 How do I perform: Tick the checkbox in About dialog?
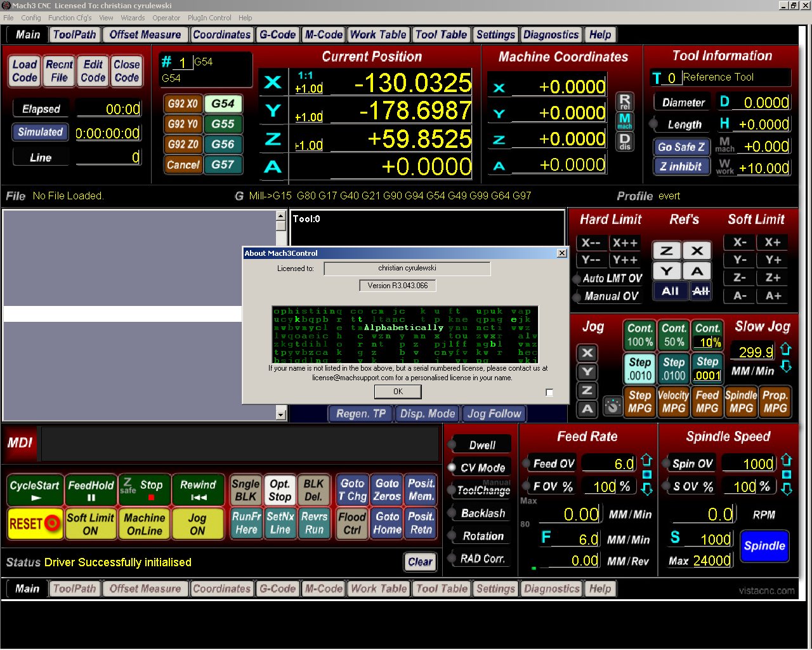tap(549, 392)
